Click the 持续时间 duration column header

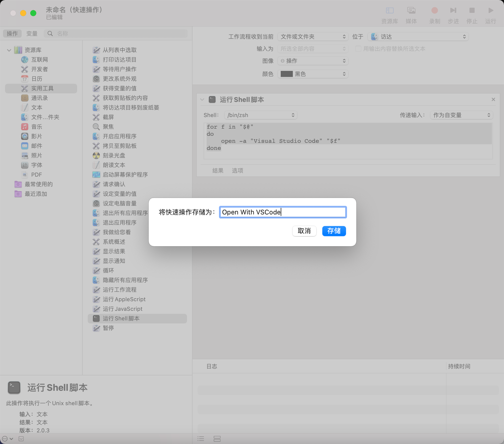pos(459,367)
